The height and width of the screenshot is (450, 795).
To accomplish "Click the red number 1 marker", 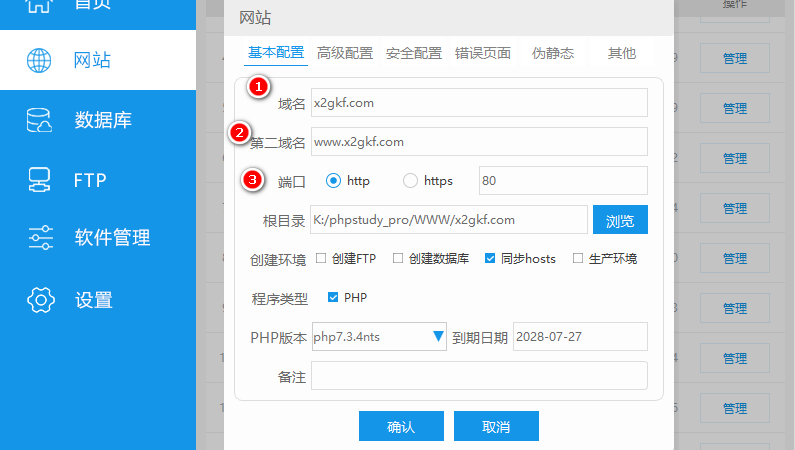I will (x=259, y=87).
